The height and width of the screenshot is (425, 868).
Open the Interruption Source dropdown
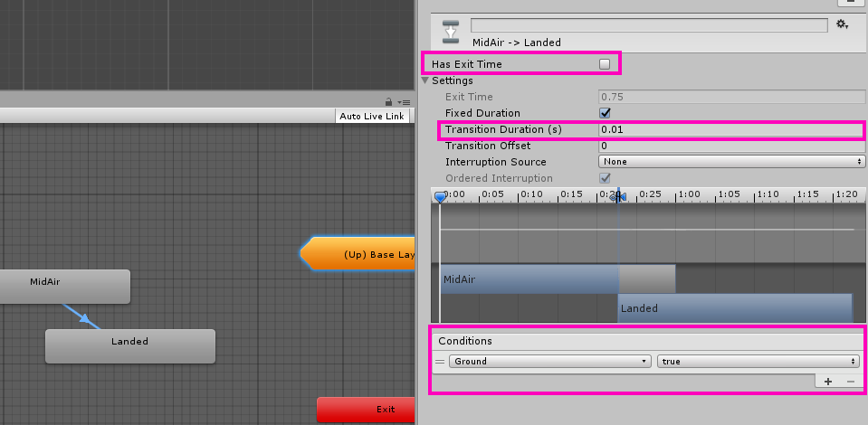coord(731,162)
